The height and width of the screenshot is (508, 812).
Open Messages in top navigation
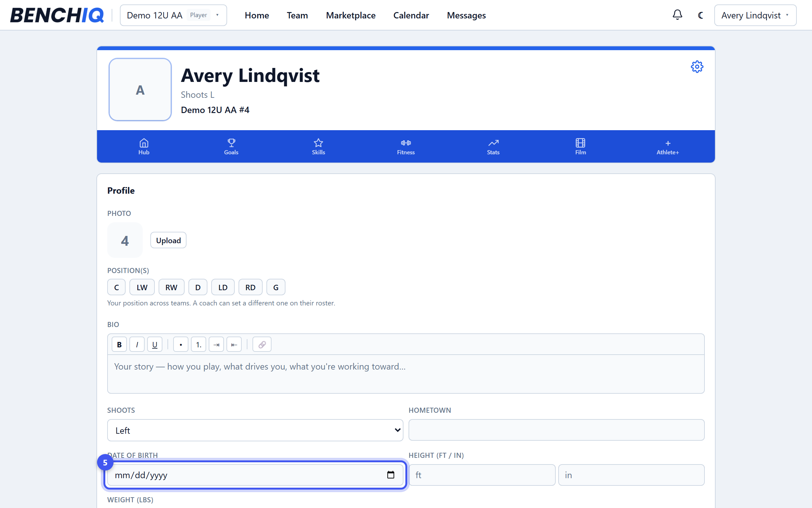pyautogui.click(x=466, y=15)
